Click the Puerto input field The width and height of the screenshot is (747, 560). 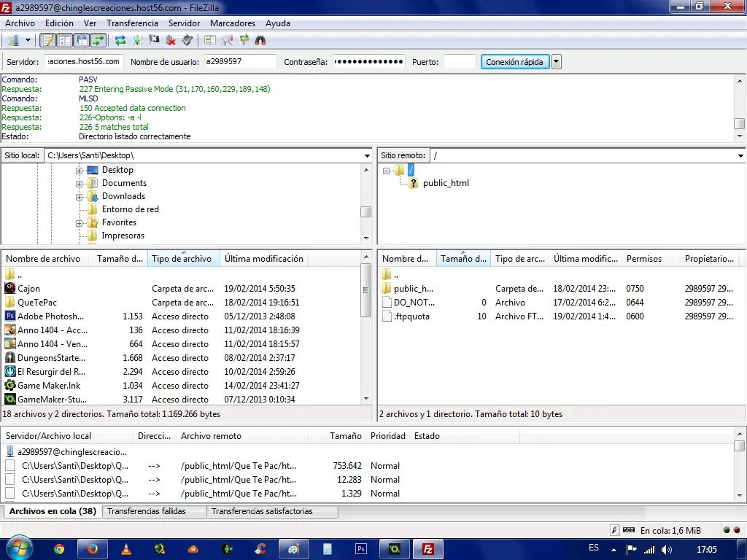pos(460,61)
